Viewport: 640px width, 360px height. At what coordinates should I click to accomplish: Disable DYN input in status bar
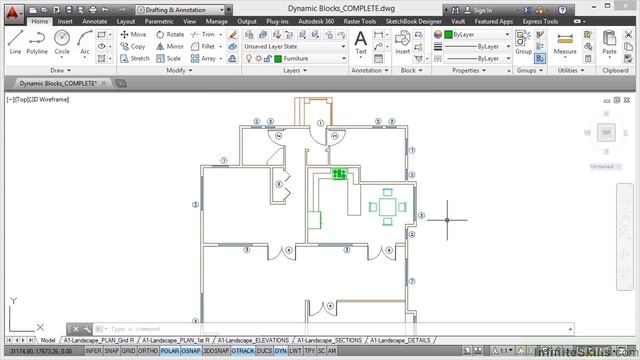(280, 351)
